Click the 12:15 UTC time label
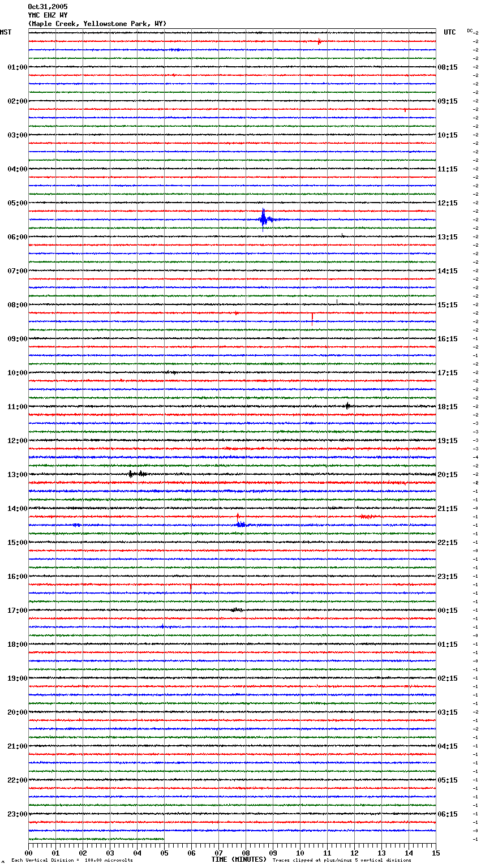 448,203
